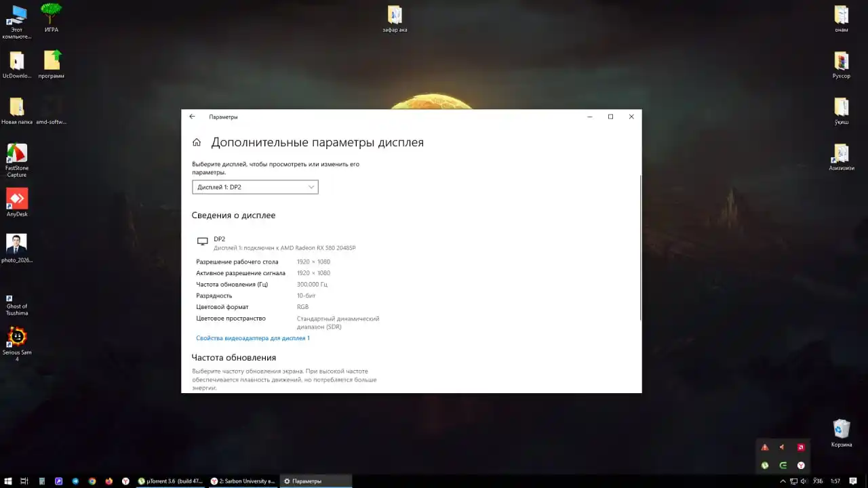The width and height of the screenshot is (868, 488).
Task: Select the 'зафар ака' desktop folder
Action: click(x=395, y=19)
